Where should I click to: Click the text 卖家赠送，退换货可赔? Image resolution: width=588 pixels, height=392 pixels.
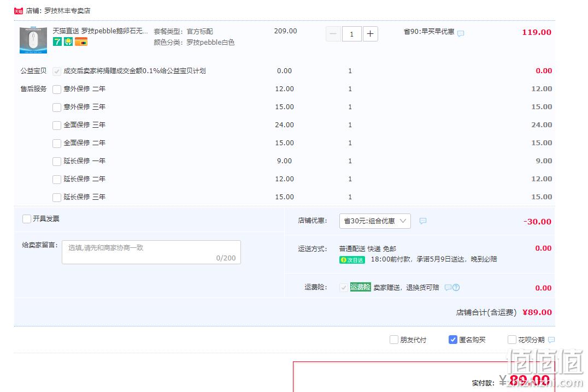point(406,287)
